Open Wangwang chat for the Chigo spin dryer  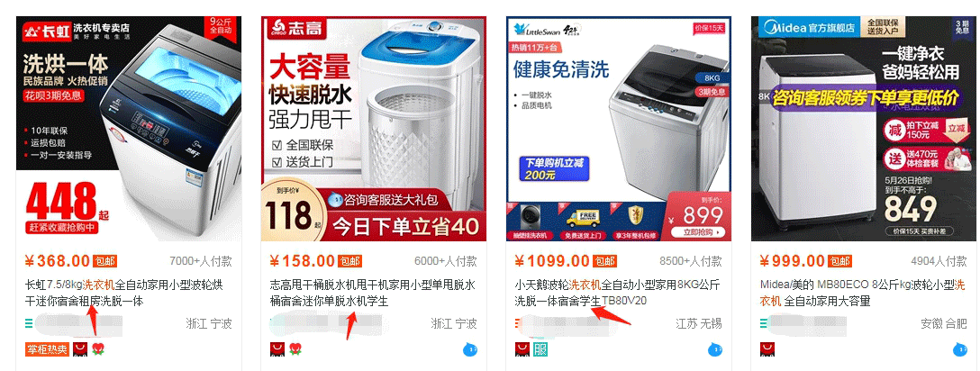coord(470,349)
